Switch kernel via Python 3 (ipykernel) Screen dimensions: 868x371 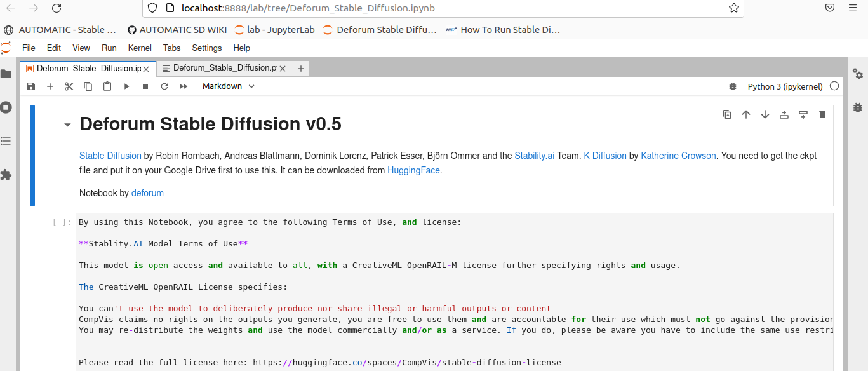pos(785,86)
